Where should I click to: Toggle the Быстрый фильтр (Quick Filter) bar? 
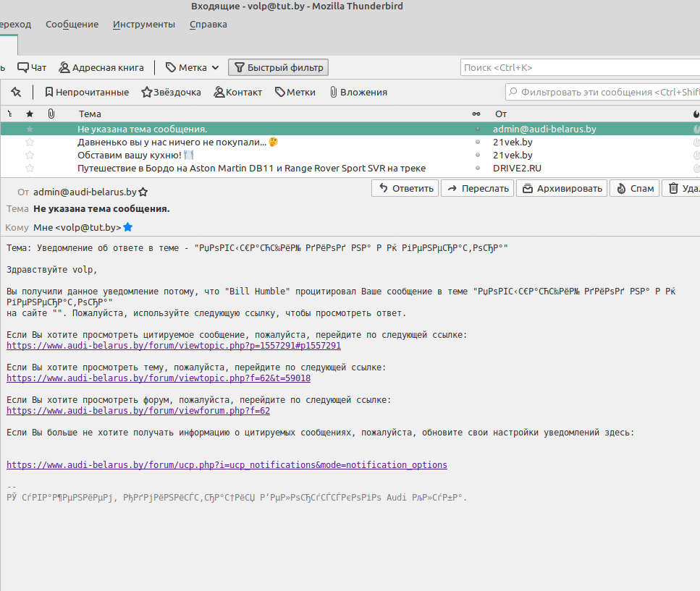coord(278,67)
